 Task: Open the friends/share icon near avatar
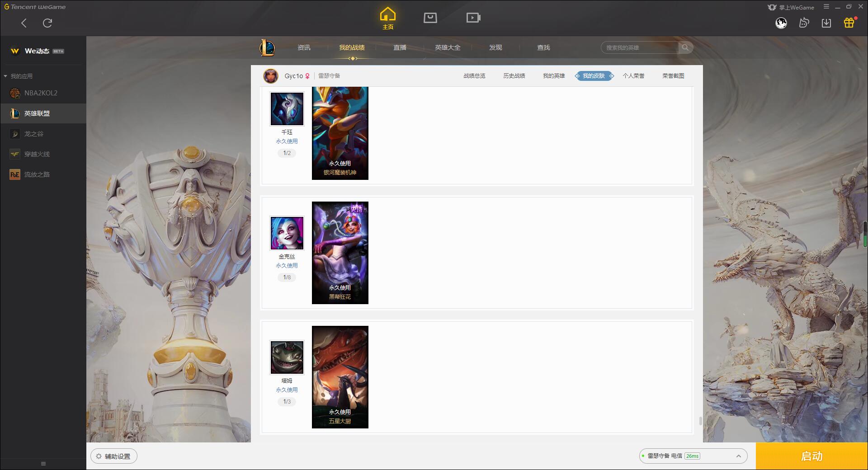coord(804,23)
